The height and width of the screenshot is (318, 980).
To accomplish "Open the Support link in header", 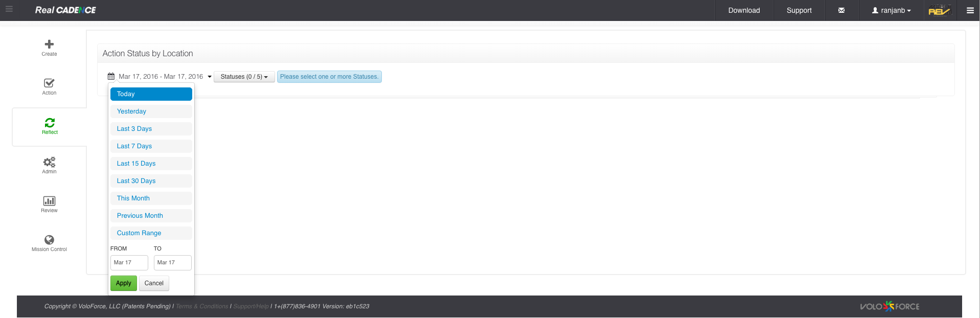I will (799, 10).
